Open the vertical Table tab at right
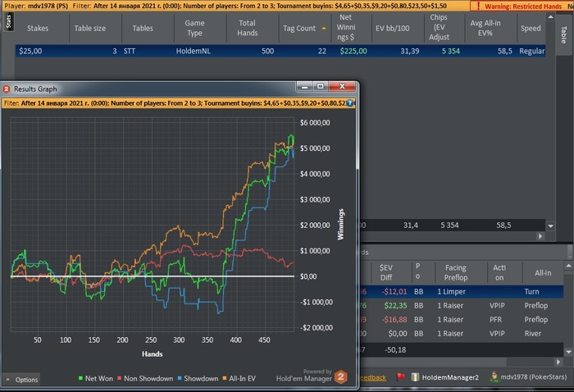574x392 pixels. point(564,34)
